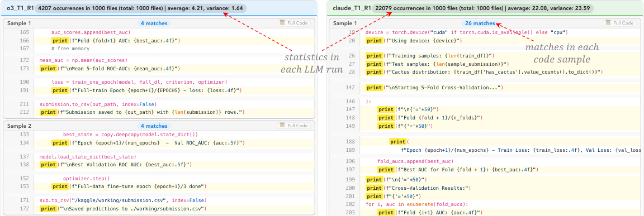This screenshot has width=644, height=216.
Task: Click the 4 matches badge in o3 Sample 1
Action: (x=154, y=23)
